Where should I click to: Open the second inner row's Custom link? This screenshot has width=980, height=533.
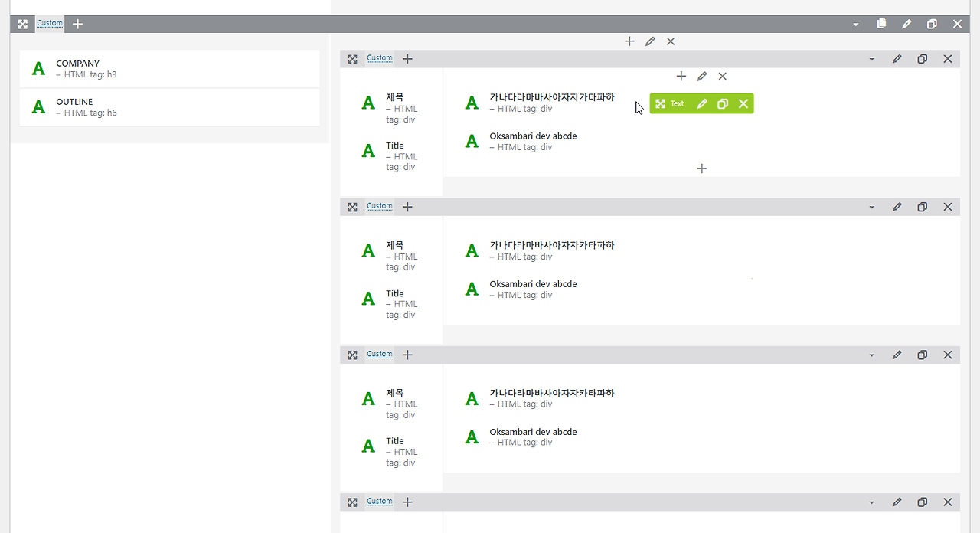click(379, 206)
